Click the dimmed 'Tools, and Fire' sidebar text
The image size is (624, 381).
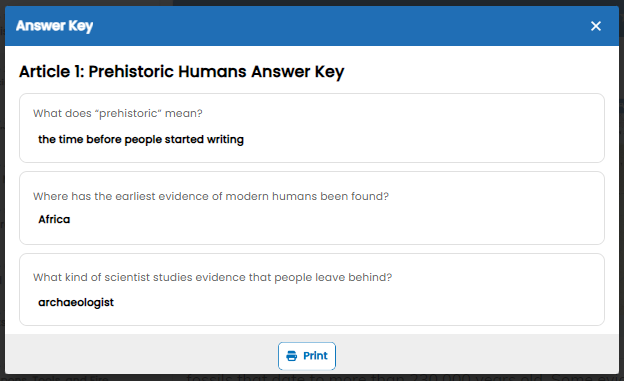point(70,378)
